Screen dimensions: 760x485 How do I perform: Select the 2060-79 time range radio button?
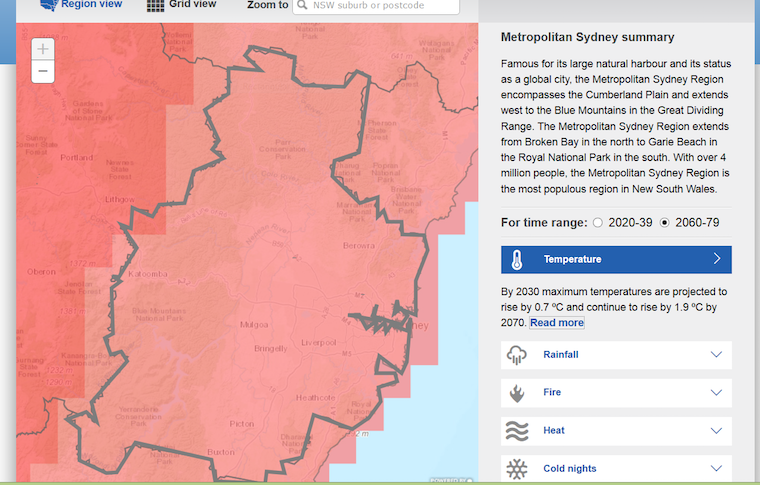tap(665, 222)
